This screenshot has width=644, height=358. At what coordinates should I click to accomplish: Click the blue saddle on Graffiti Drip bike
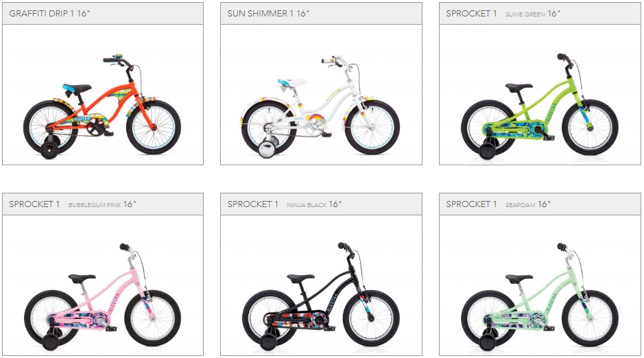[76, 88]
